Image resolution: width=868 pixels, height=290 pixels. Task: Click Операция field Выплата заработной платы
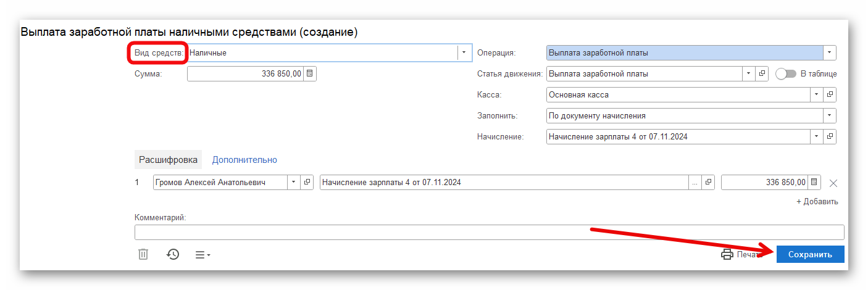click(x=685, y=52)
